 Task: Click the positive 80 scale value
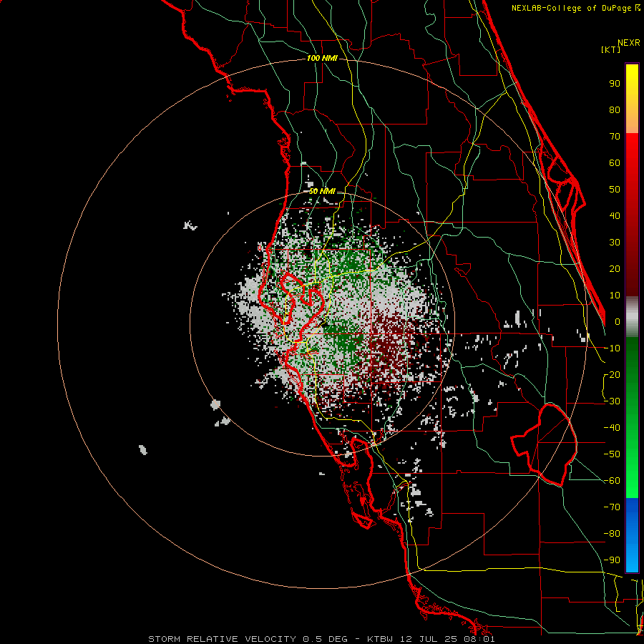[615, 110]
